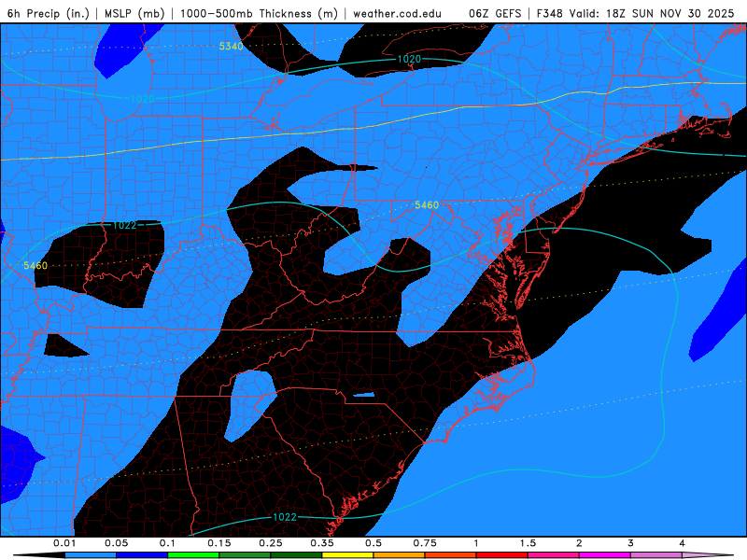Image resolution: width=747 pixels, height=560 pixels.
Task: Click the yellow 5340 thickness contour label
Action: pyautogui.click(x=231, y=46)
